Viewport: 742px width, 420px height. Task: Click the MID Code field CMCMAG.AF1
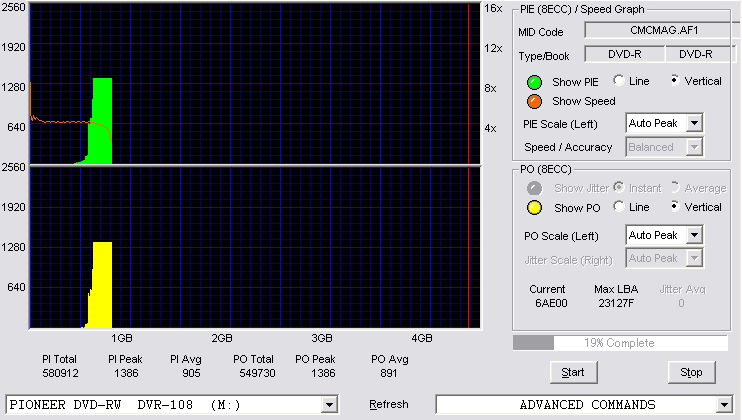pyautogui.click(x=663, y=30)
